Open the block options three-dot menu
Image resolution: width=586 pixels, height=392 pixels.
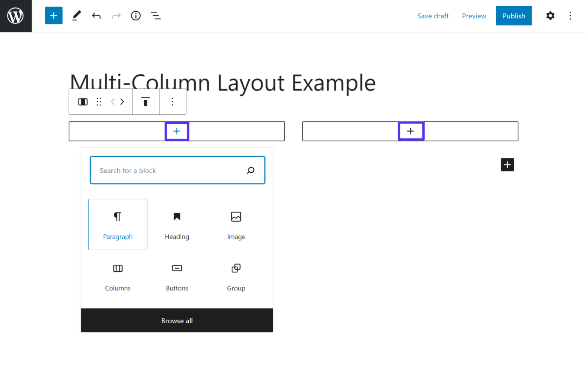tap(172, 102)
